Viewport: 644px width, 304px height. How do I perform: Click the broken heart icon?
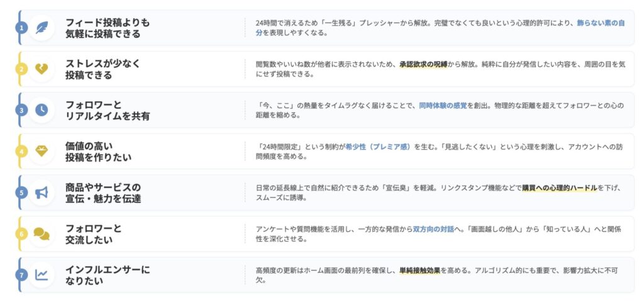point(42,68)
